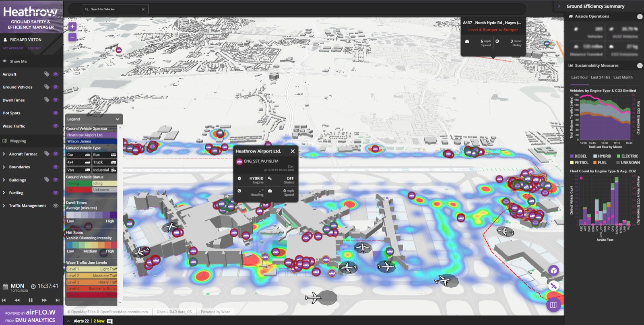Expand the Traffic Management group

coord(4,205)
